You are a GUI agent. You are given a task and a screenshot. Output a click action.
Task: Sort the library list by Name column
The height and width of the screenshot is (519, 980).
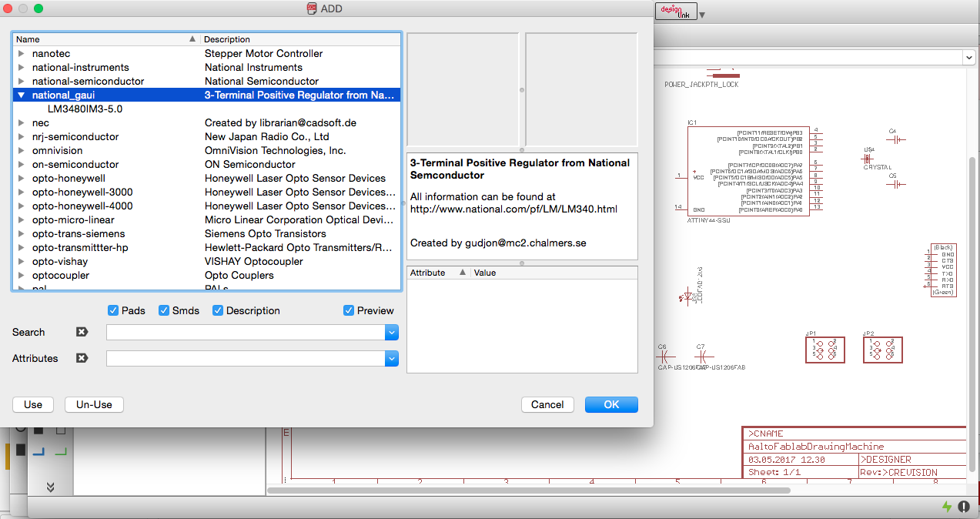coord(106,39)
